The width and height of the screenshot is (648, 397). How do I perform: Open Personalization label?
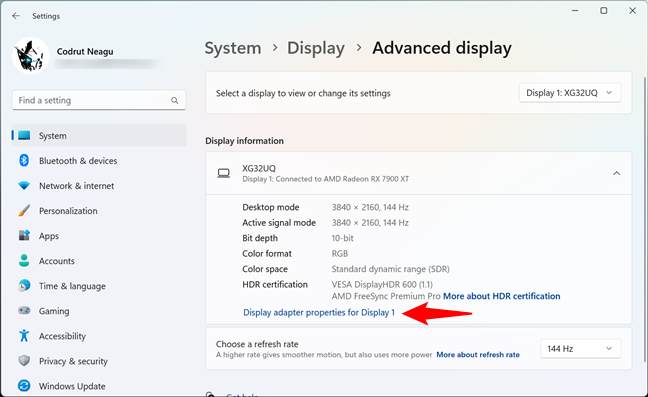coord(68,211)
